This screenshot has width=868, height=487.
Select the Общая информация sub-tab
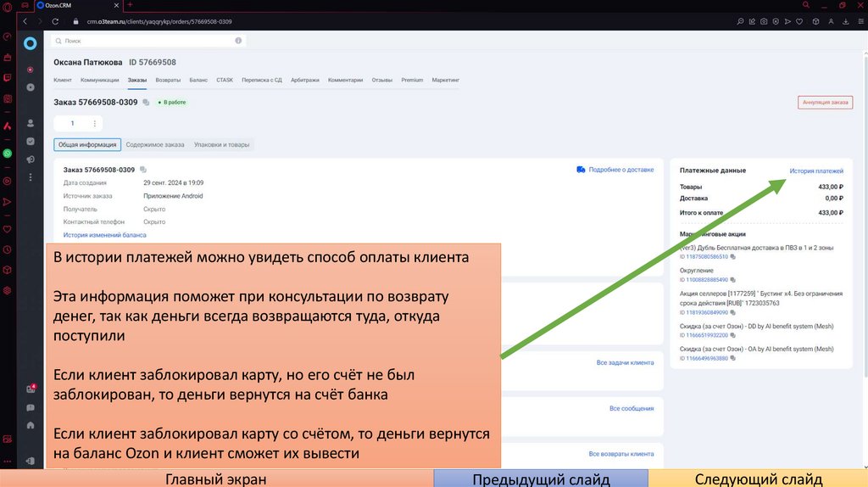(87, 144)
